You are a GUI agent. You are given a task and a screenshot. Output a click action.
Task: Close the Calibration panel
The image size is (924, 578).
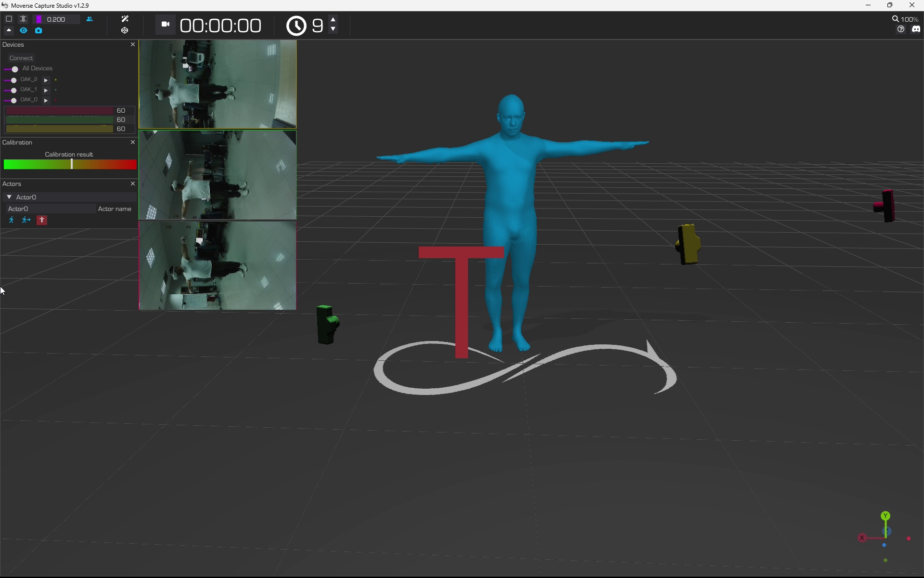133,142
